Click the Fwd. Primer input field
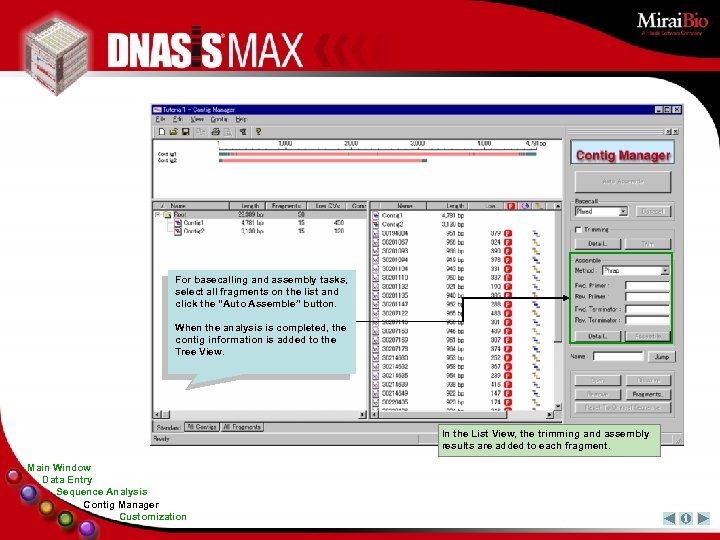The image size is (720, 540). tap(647, 286)
